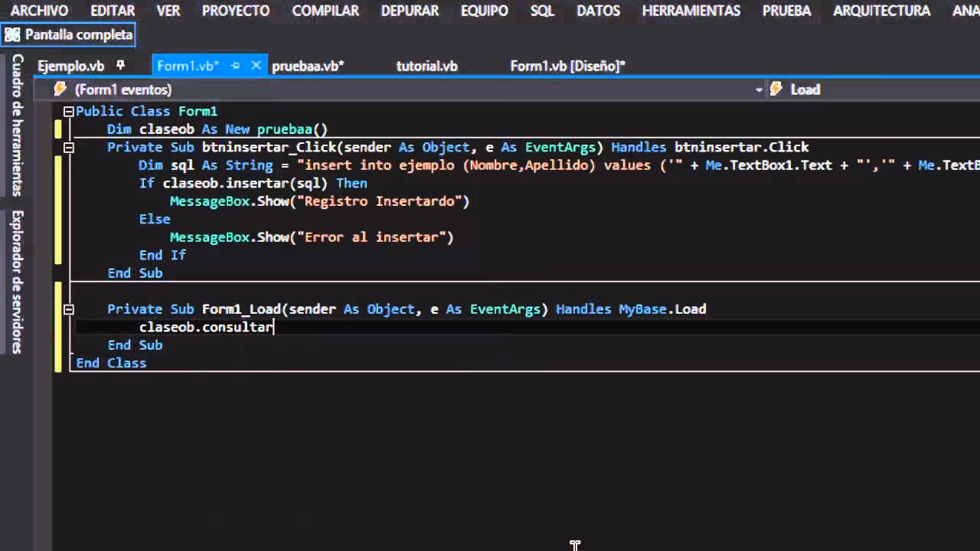Viewport: 980px width, 551px height.
Task: Open the EDITAR menu
Action: point(113,11)
